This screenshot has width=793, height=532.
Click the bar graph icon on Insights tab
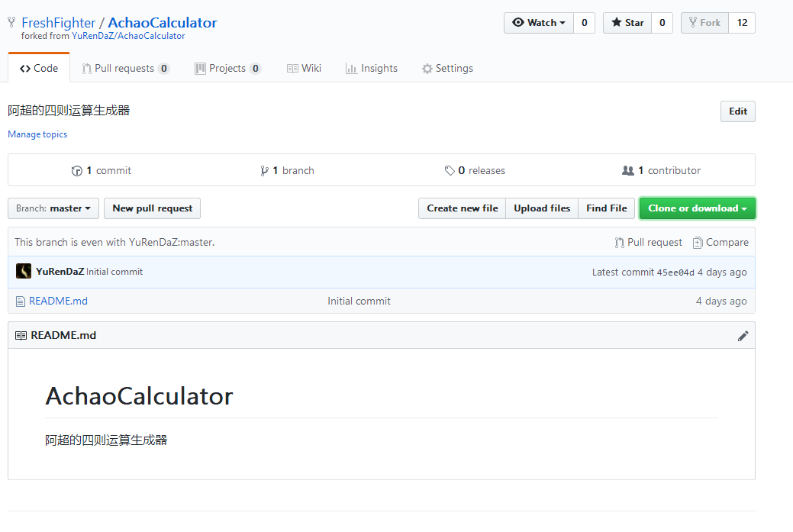[351, 69]
